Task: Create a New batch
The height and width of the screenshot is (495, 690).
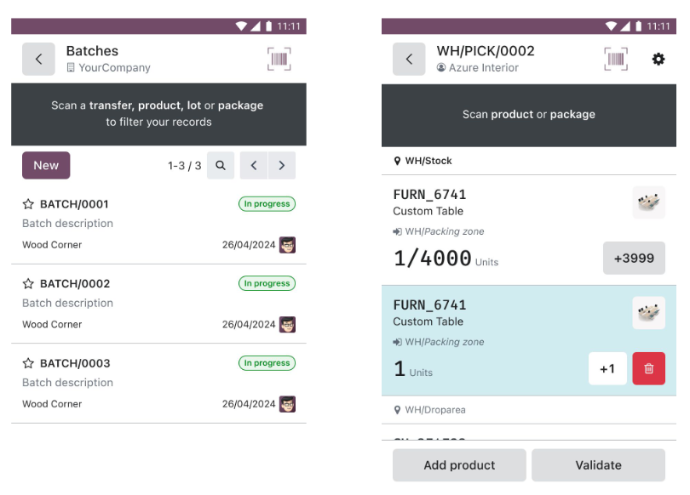Action: pos(46,165)
